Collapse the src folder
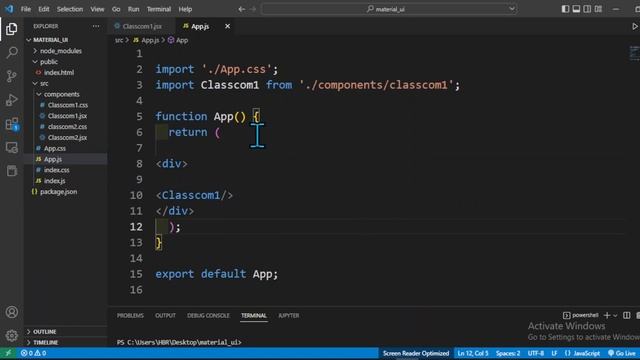This screenshot has height=360, width=640. 44,83
